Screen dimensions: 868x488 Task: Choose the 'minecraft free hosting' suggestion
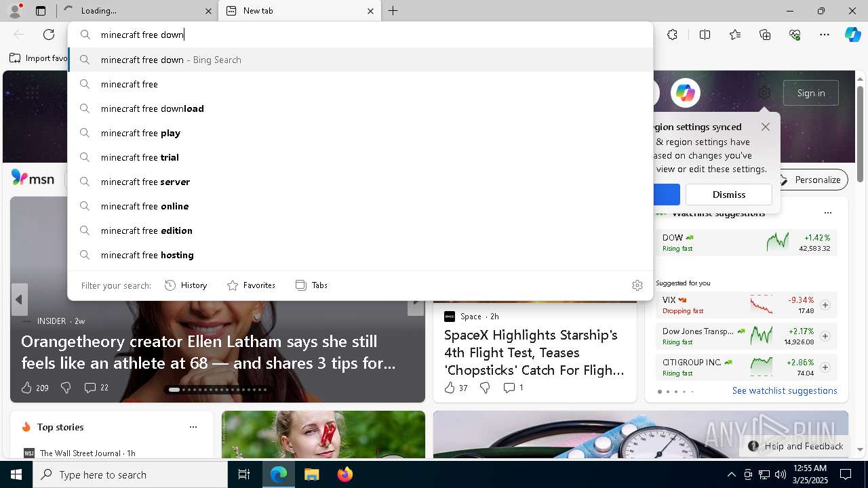click(x=360, y=255)
